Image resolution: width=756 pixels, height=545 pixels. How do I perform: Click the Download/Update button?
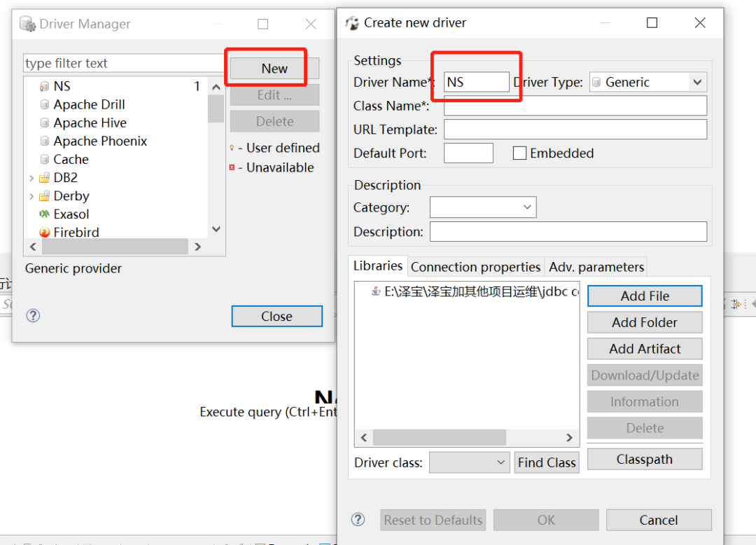[645, 375]
